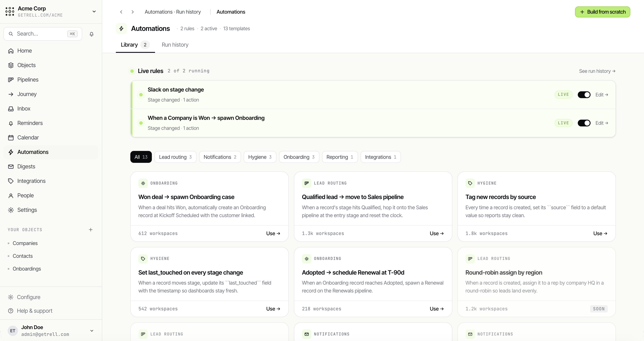Open Calendar from sidebar
Image resolution: width=644 pixels, height=341 pixels.
[51, 138]
